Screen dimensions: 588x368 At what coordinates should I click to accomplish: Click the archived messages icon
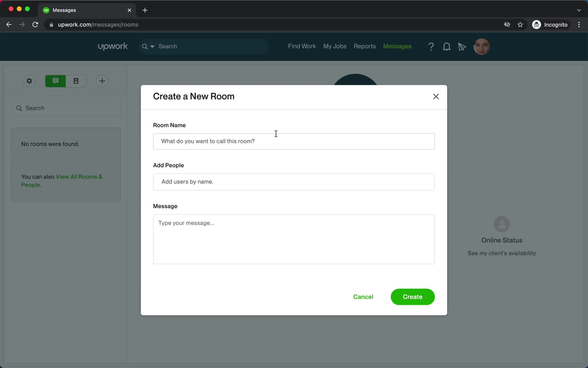(x=76, y=81)
